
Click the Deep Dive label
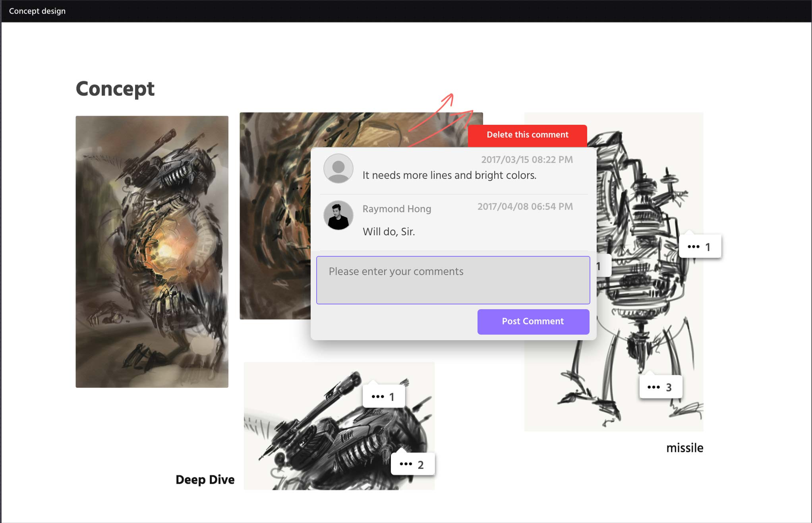tap(205, 480)
